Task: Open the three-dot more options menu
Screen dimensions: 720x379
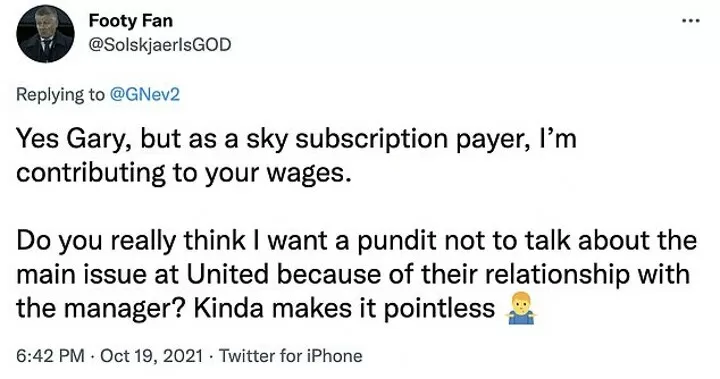Action: coord(691,21)
